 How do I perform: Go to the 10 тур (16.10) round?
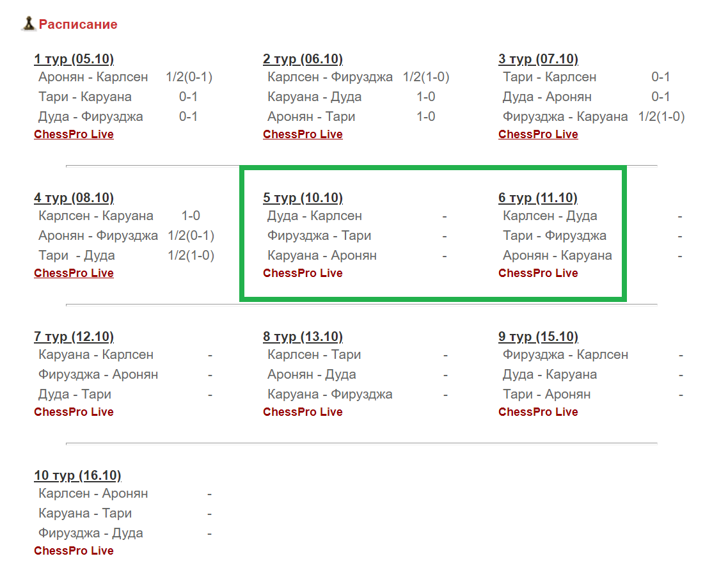click(77, 476)
